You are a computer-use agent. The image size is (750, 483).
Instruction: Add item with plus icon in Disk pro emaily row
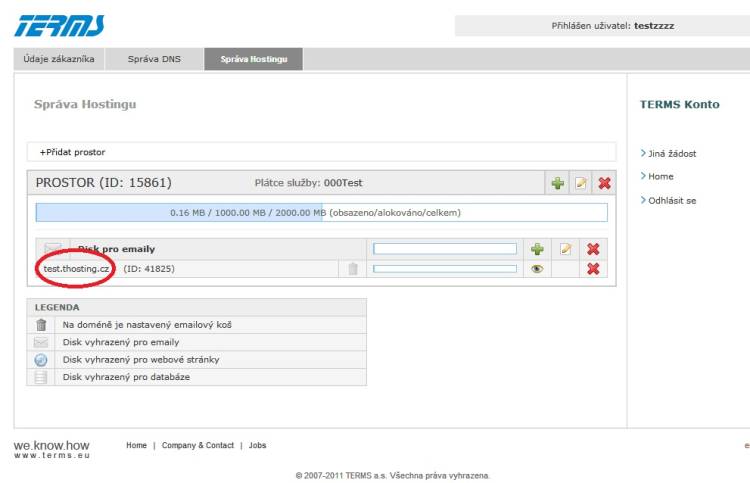click(x=537, y=249)
